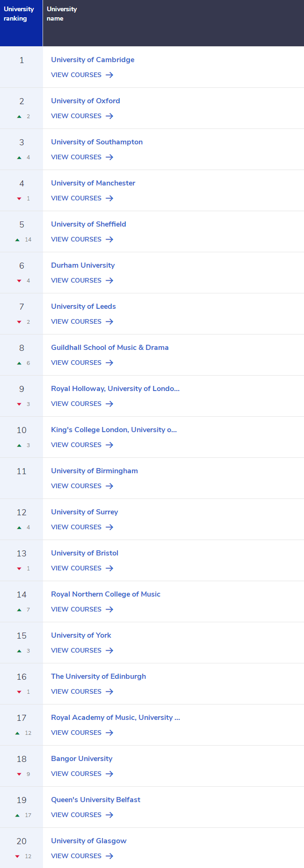Click green up arrow under rank 19
The width and height of the screenshot is (304, 868).
[17, 815]
